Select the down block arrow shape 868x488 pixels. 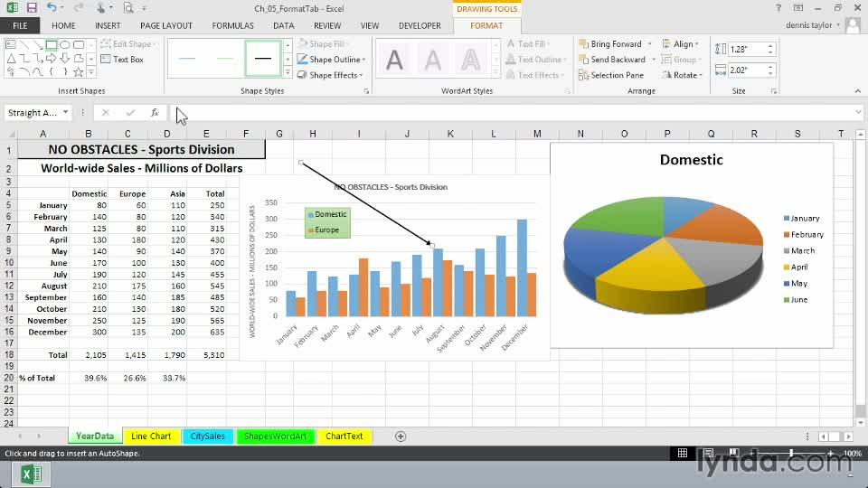pos(65,58)
